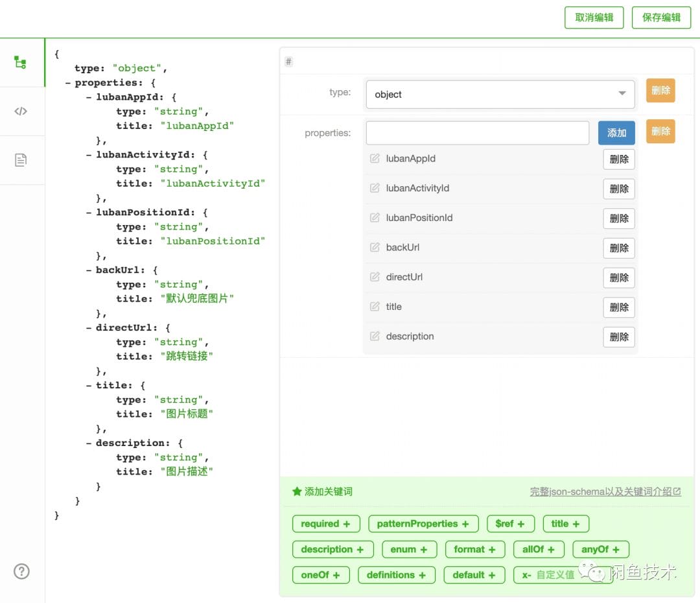This screenshot has width=700, height=603.
Task: Click edit icon beside lubanAppId
Action: (375, 158)
